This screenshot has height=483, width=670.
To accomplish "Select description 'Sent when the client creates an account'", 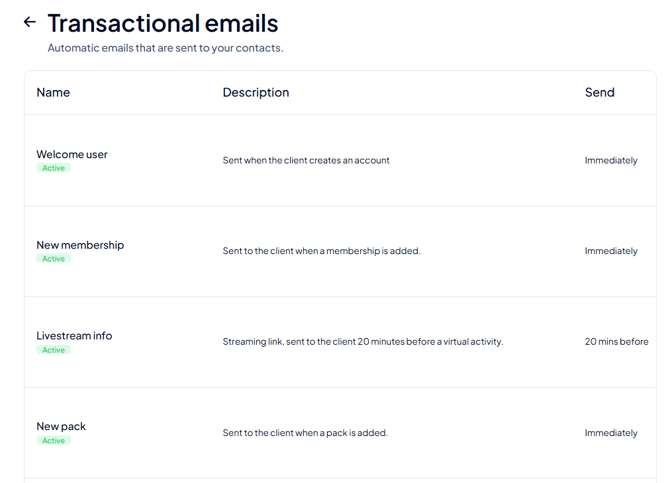I will click(306, 160).
